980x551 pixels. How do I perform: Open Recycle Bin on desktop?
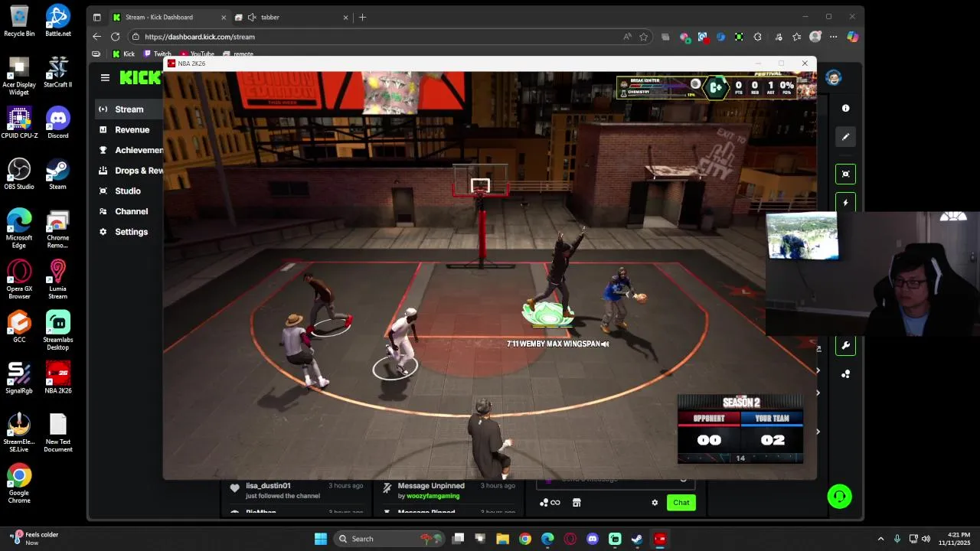19,21
